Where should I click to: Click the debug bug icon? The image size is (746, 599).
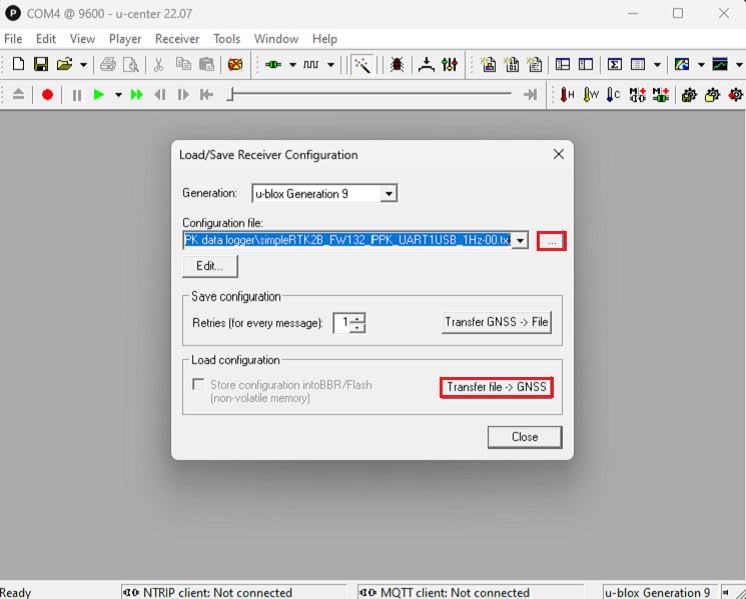point(397,65)
